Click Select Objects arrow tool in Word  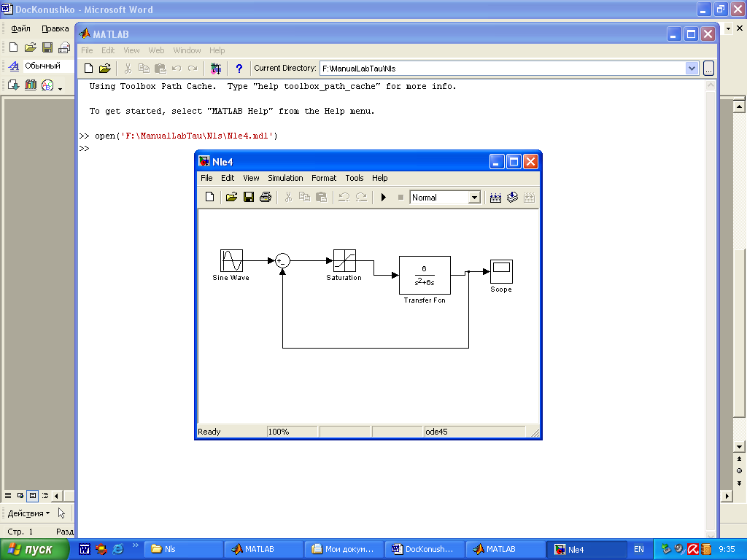tap(61, 513)
